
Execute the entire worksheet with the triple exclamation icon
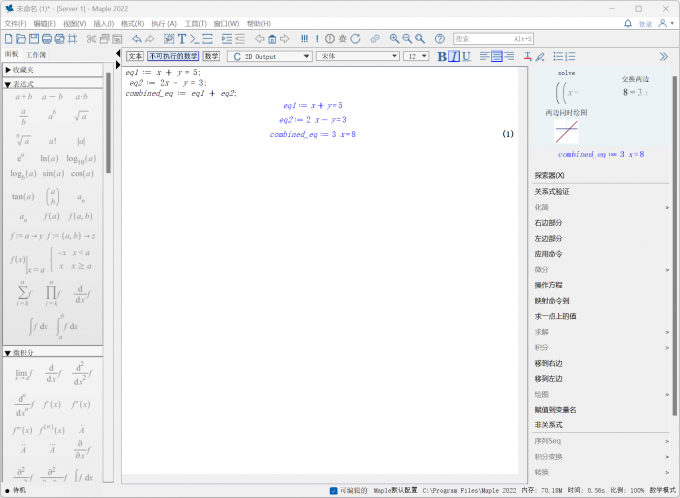(x=304, y=39)
